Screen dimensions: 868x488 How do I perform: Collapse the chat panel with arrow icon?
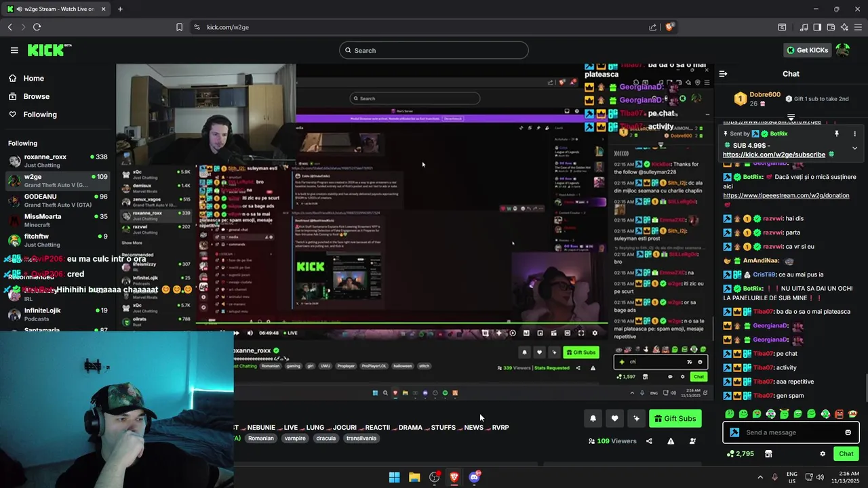[723, 74]
